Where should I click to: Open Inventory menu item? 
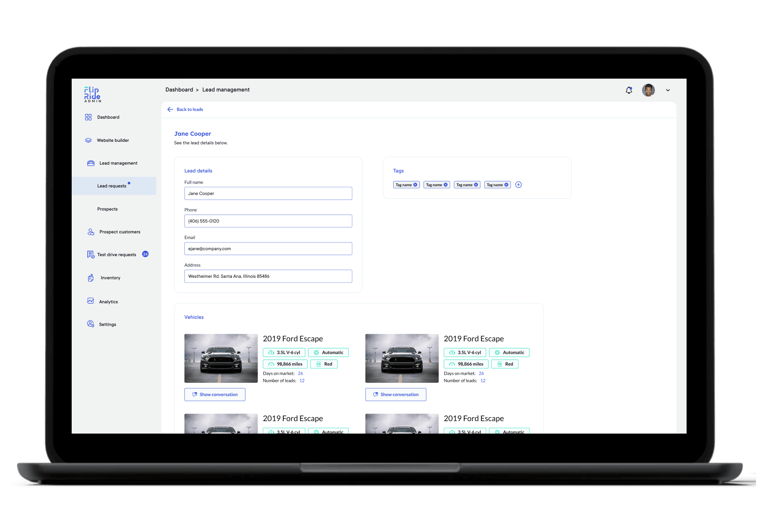110,278
